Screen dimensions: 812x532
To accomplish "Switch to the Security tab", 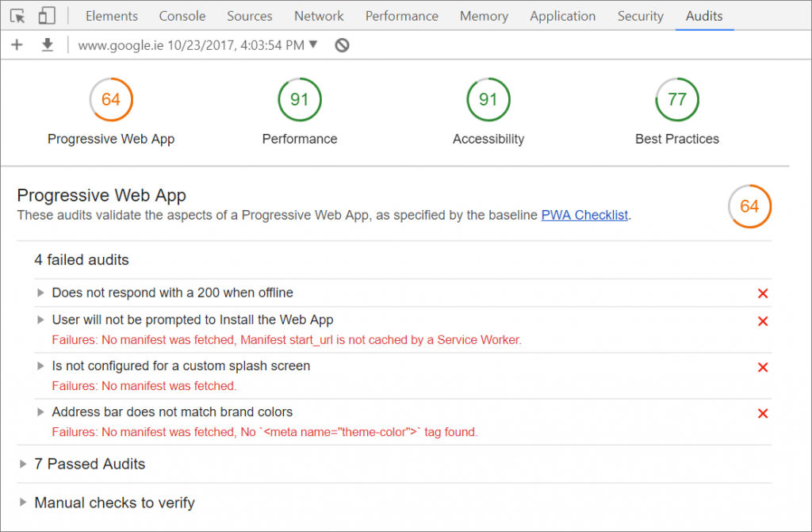I will click(641, 16).
